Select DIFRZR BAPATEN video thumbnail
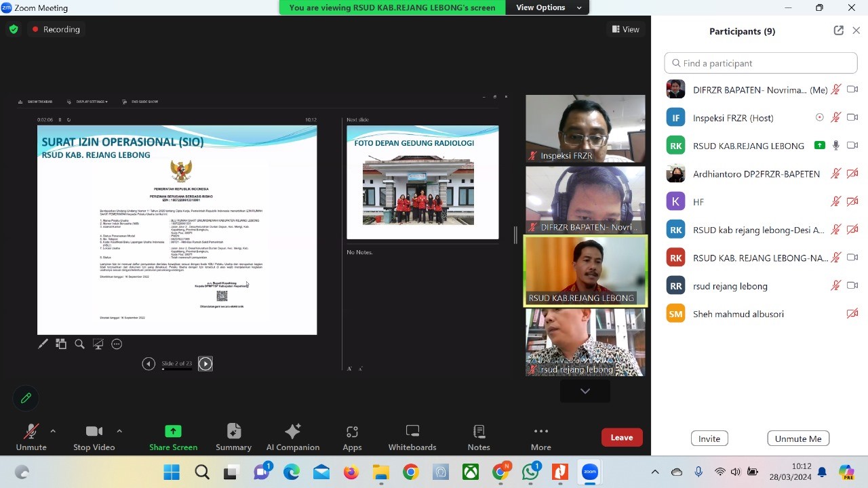868x488 pixels. click(585, 200)
